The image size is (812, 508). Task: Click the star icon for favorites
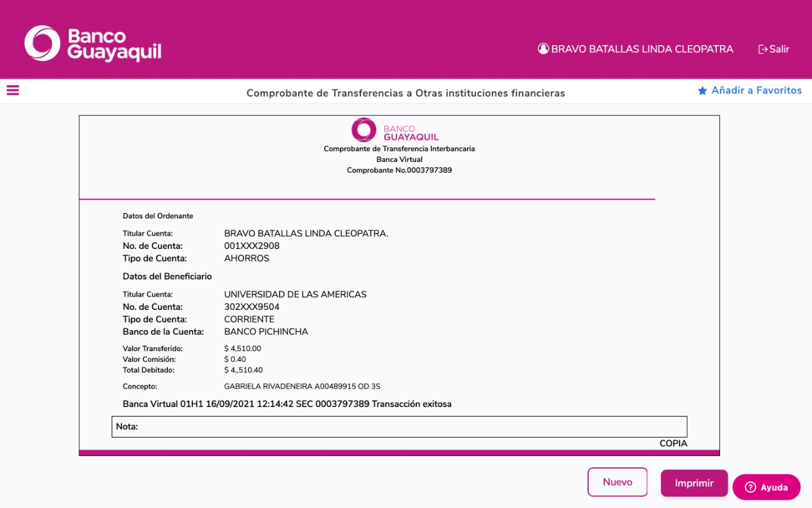(702, 91)
